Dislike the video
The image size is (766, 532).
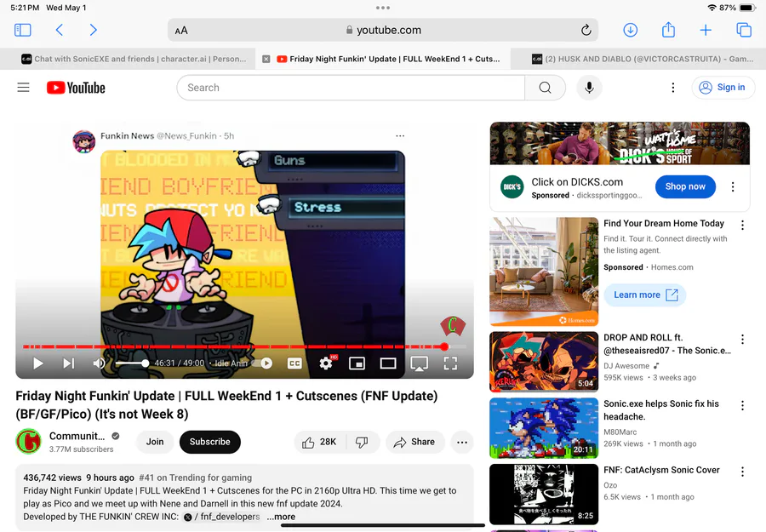click(x=362, y=442)
